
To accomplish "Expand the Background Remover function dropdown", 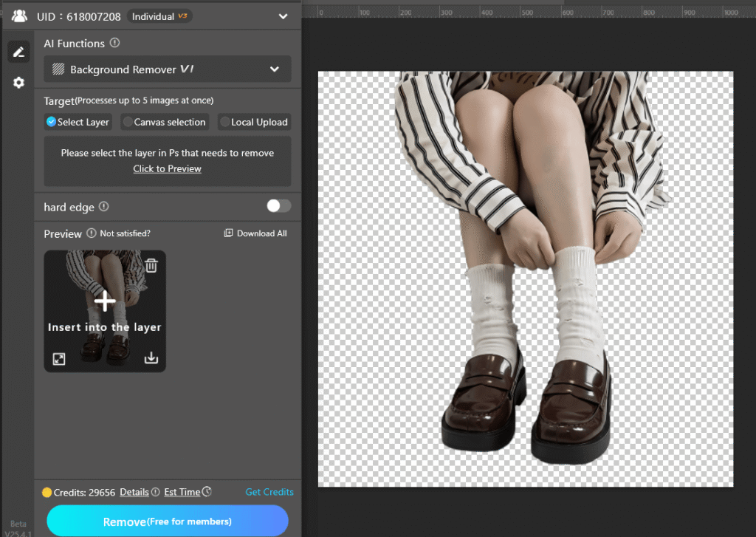I will (274, 69).
